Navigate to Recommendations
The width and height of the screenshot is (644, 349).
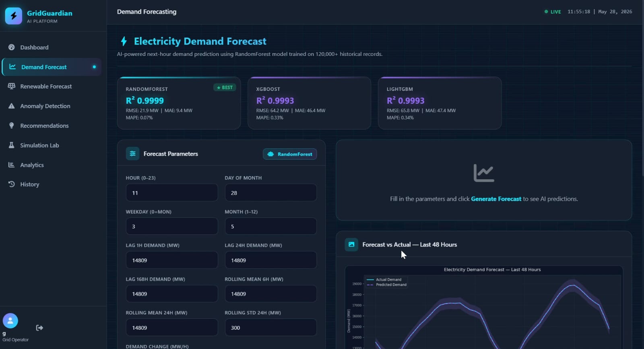tap(52, 125)
